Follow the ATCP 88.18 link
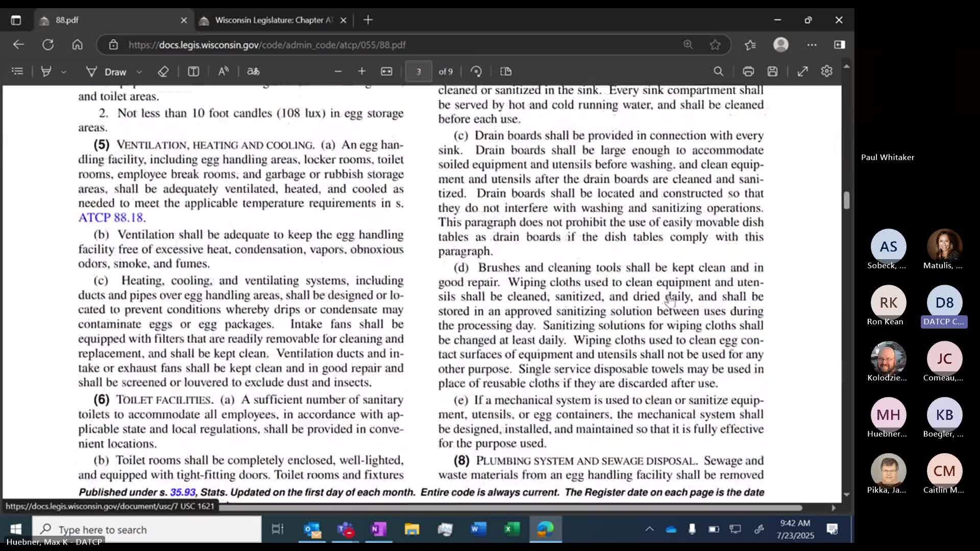The width and height of the screenshot is (980, 551). 112,218
